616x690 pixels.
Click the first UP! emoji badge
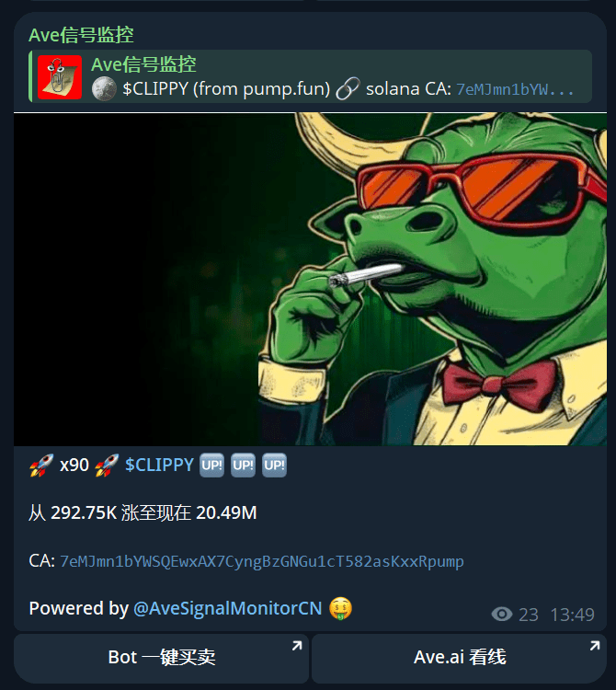coord(212,466)
